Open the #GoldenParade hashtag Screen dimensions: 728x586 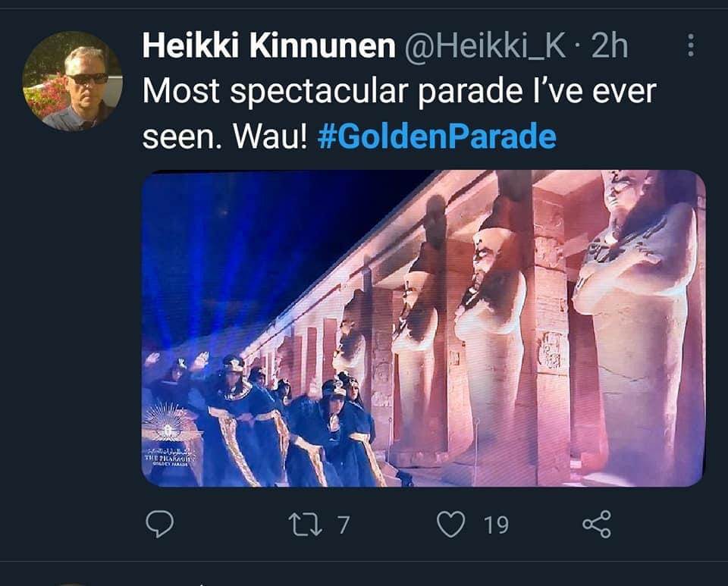(x=437, y=136)
